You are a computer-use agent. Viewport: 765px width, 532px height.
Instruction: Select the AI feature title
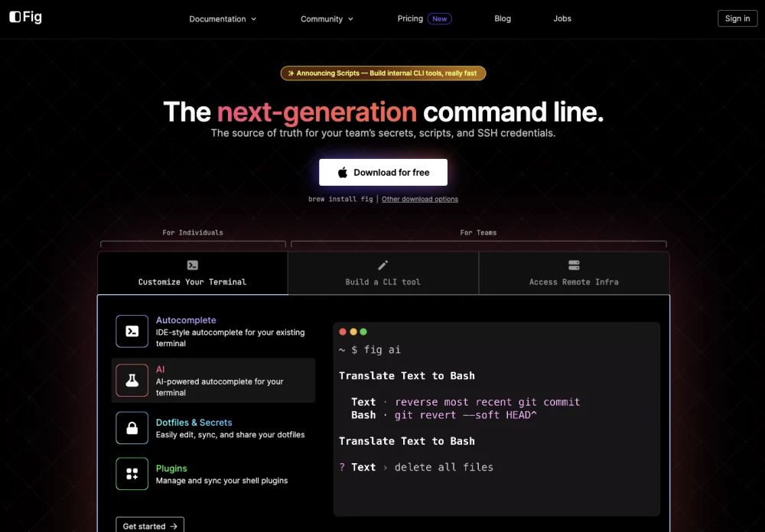click(x=160, y=370)
